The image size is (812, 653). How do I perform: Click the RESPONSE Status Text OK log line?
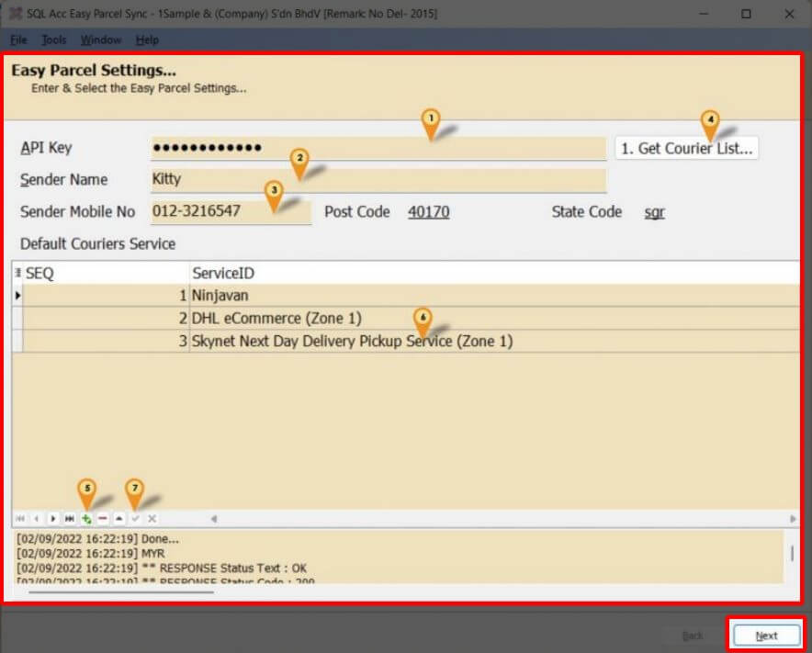pos(162,569)
